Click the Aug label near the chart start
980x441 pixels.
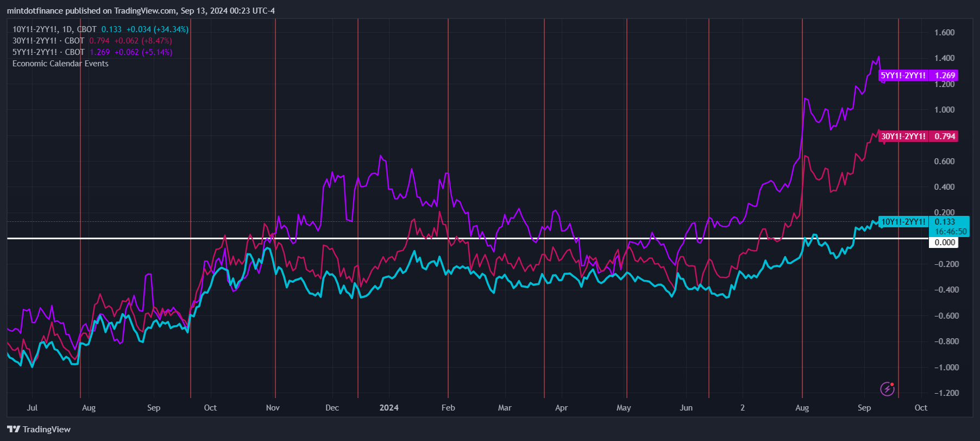tap(89, 408)
